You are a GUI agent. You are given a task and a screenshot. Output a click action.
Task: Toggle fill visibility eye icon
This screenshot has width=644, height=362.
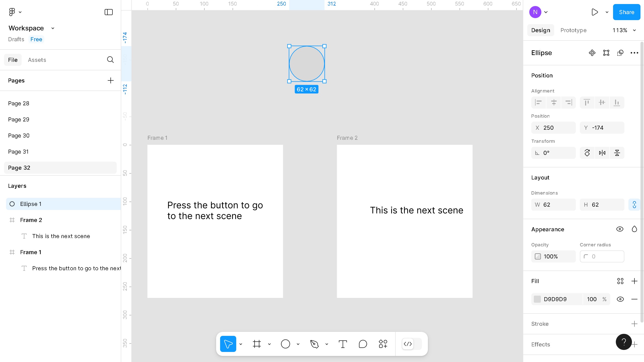620,299
